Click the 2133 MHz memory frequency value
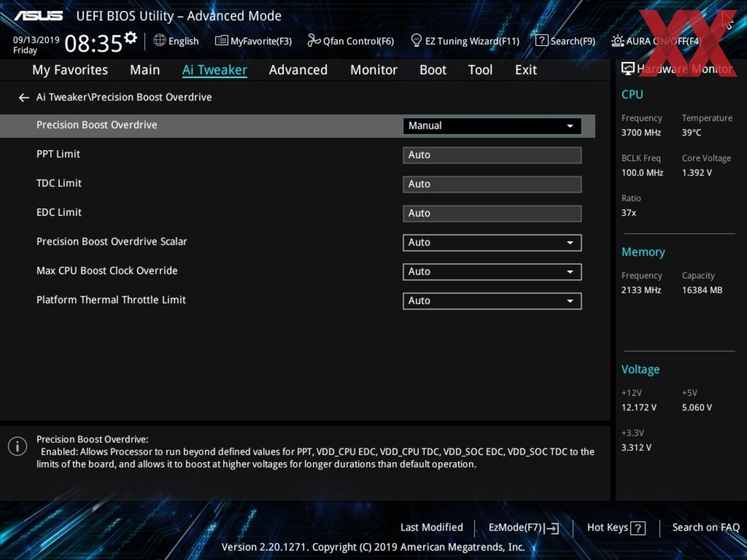The width and height of the screenshot is (747, 560). point(641,290)
